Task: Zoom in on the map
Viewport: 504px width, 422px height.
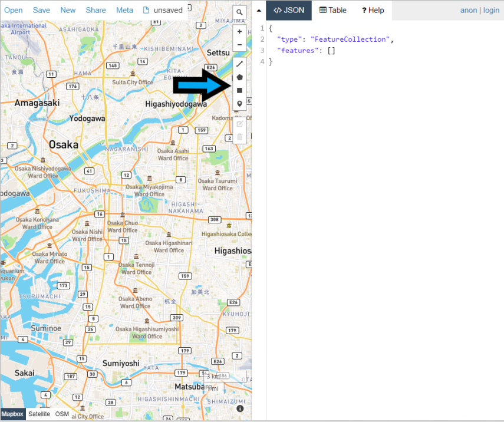Action: click(x=239, y=31)
